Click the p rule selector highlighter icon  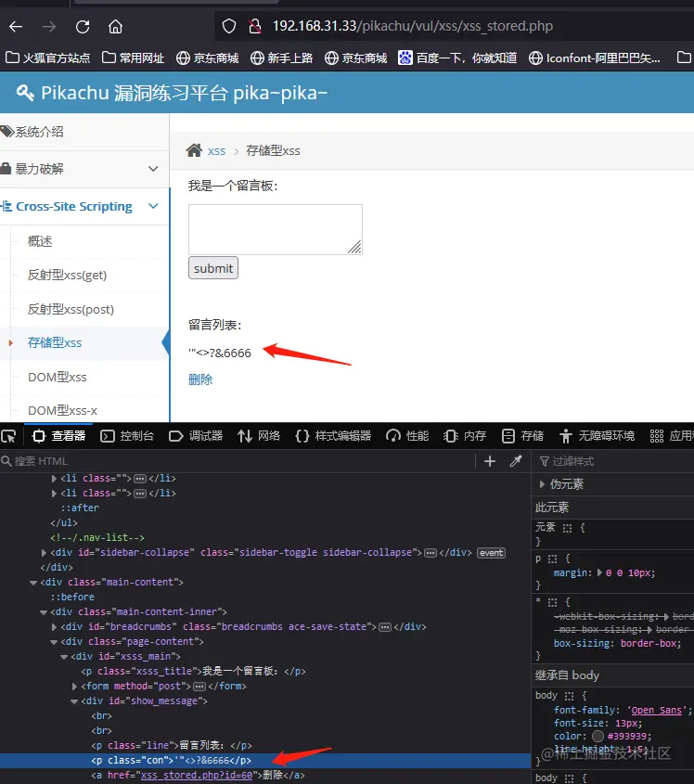[x=552, y=559]
